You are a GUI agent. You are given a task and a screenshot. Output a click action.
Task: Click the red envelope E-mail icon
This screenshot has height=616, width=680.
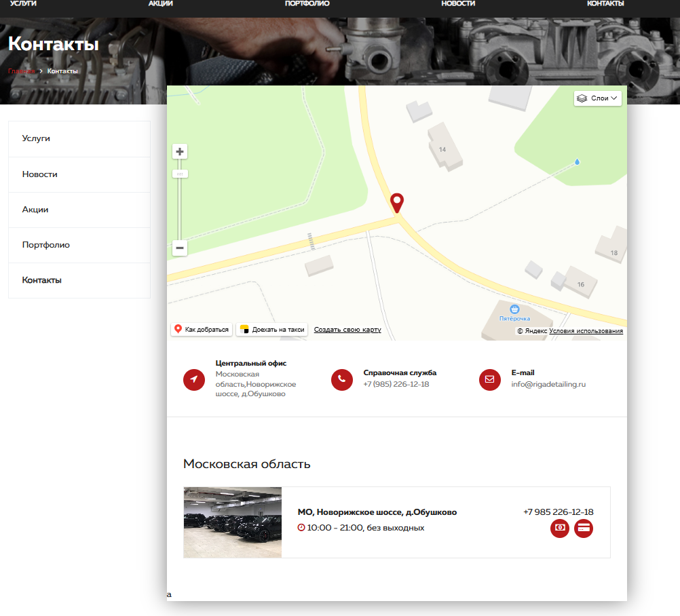click(x=489, y=379)
